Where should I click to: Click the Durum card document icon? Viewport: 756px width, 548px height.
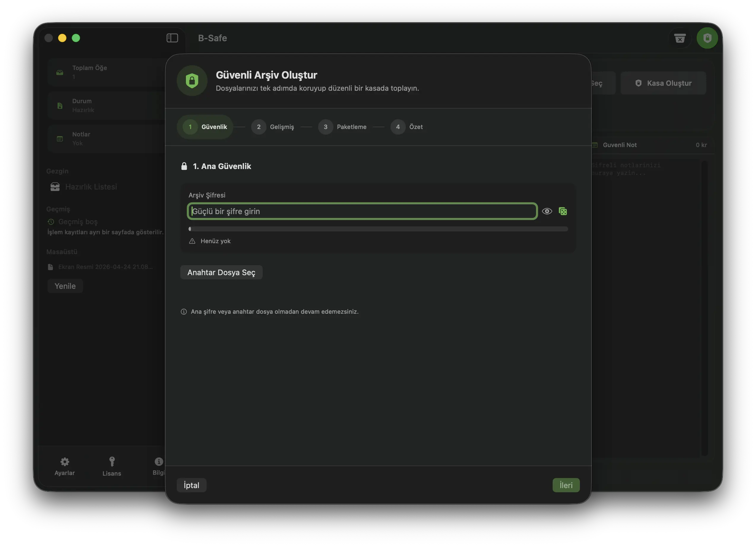(60, 106)
